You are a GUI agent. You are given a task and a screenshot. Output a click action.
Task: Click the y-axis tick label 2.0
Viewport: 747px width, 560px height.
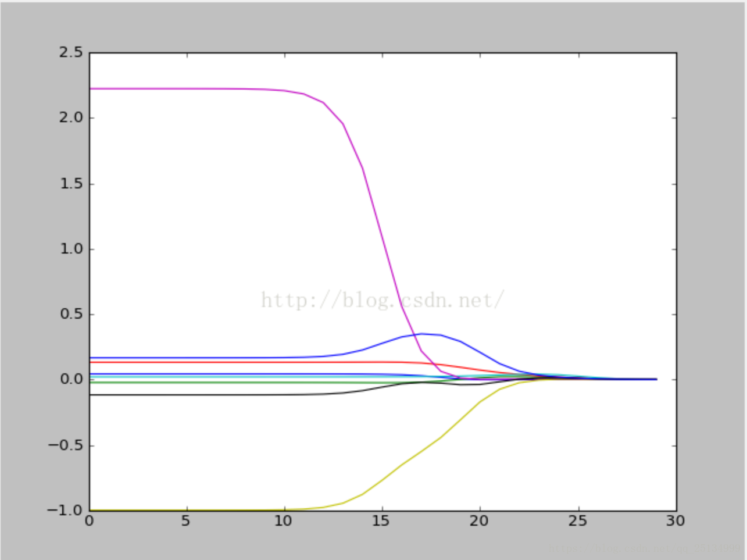70,117
